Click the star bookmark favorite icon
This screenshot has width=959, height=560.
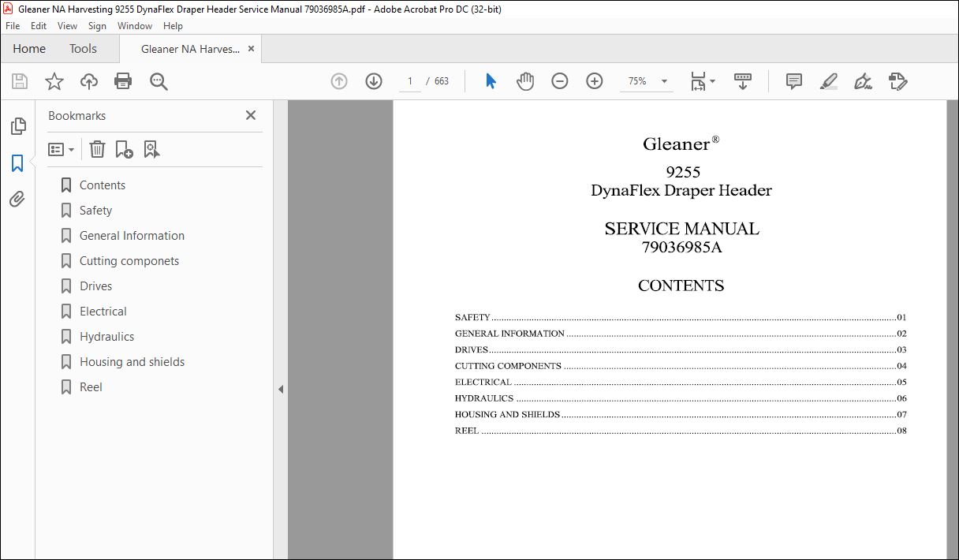click(54, 81)
